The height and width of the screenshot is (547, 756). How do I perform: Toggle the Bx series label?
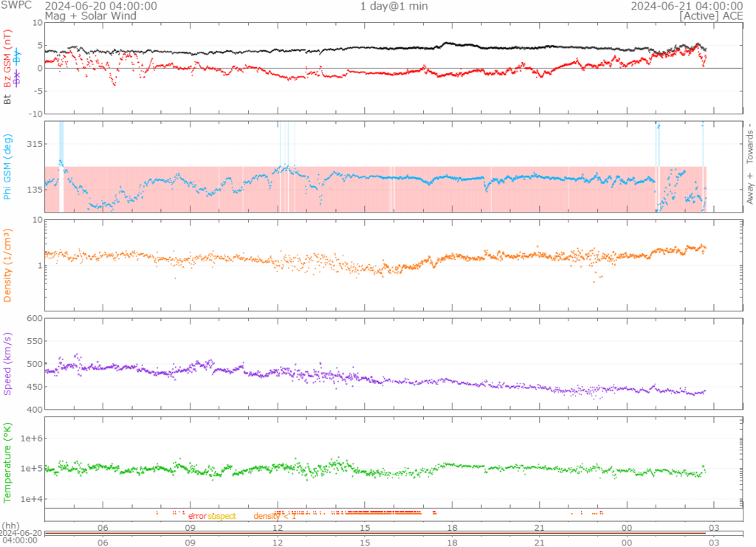pos(18,75)
